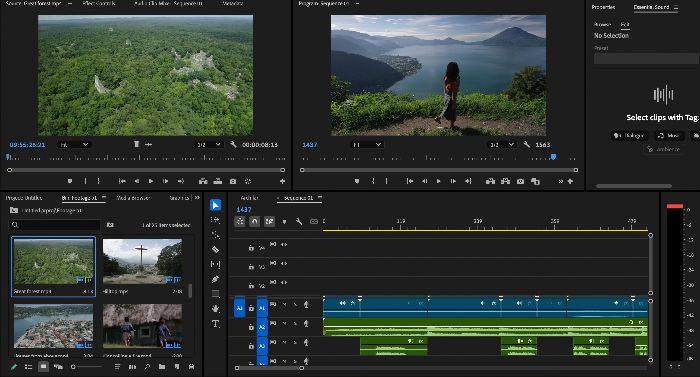Add a marker in the timeline toolbar
Viewport: 700px width, 377px height.
coord(284,222)
